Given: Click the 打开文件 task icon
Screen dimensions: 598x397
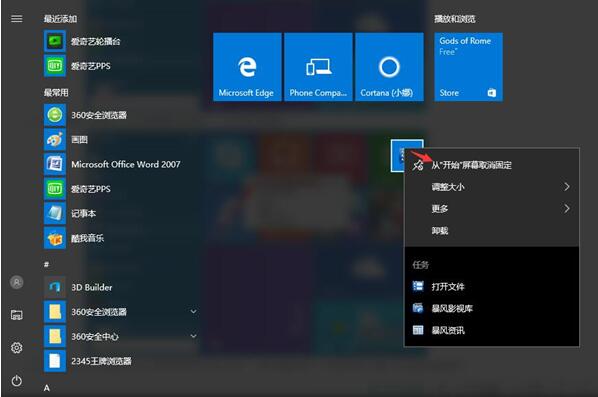Looking at the screenshot, I should click(x=418, y=286).
